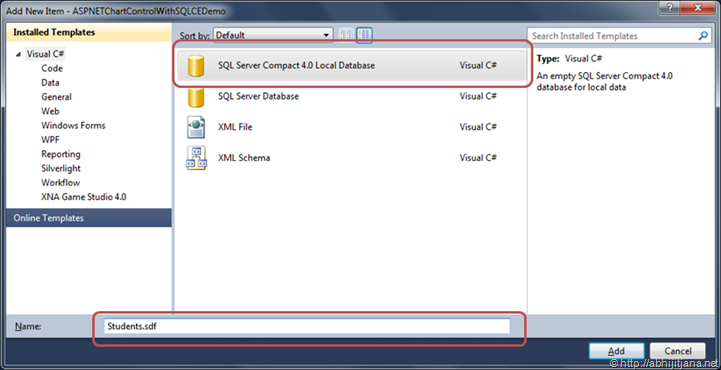Select SQL Server Compact 4.0 Local Database

point(352,65)
